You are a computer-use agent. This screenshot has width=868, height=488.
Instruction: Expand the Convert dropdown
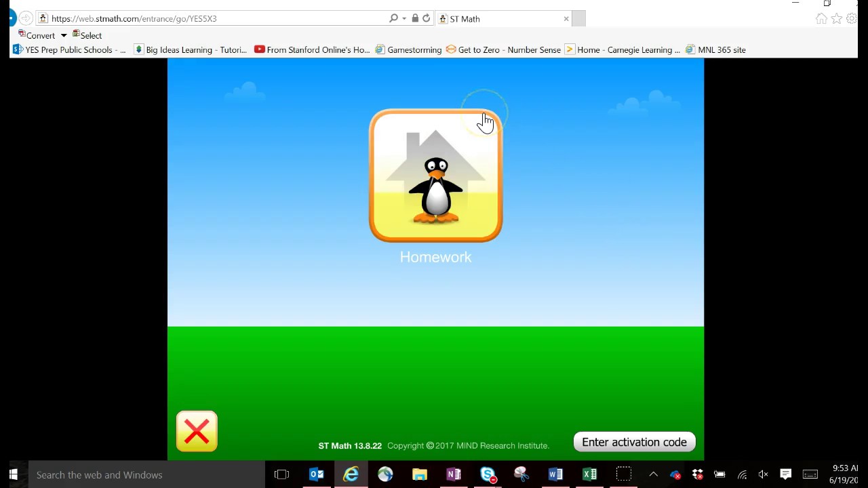(63, 35)
